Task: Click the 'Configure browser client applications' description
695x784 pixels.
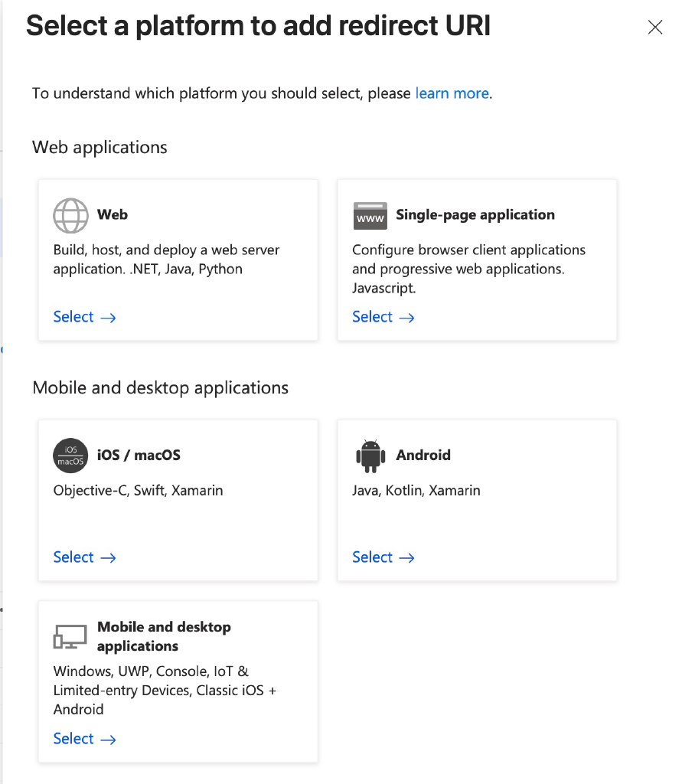Action: pos(468,269)
